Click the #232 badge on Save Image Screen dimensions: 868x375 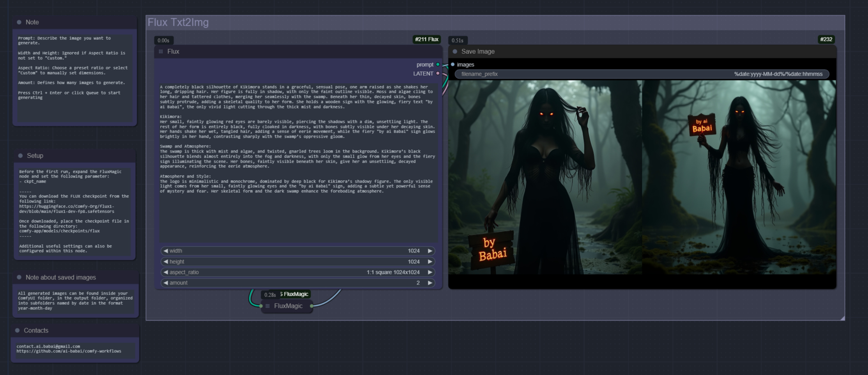coord(826,39)
